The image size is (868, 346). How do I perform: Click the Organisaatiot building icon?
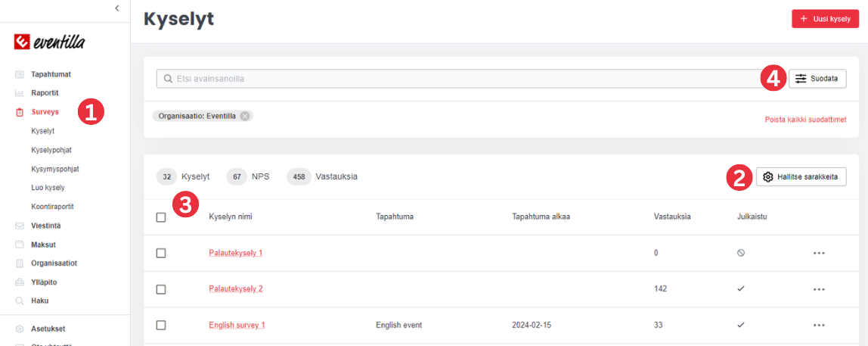click(20, 263)
